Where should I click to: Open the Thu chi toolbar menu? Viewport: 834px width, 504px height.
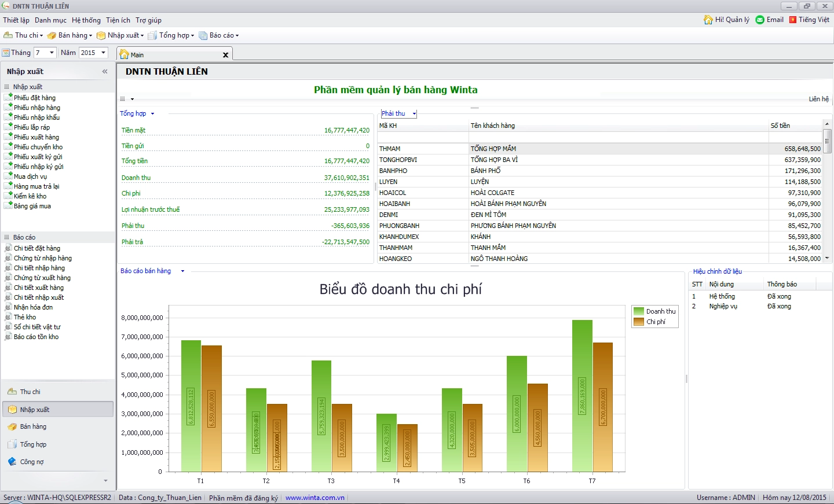click(x=23, y=35)
